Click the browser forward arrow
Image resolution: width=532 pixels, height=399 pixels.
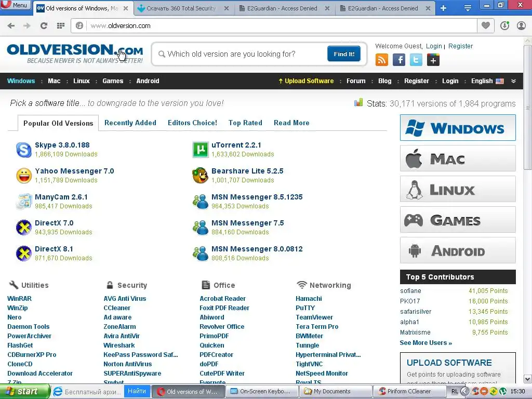point(27,26)
